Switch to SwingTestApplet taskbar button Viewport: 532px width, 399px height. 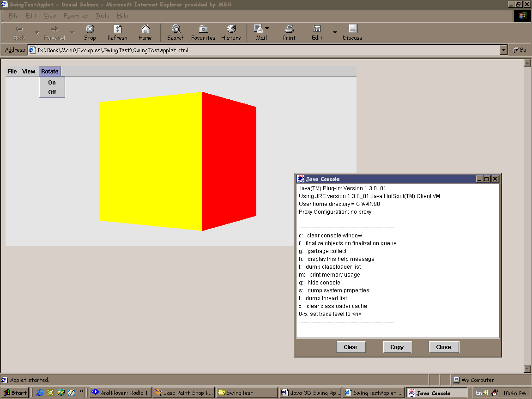[374, 393]
